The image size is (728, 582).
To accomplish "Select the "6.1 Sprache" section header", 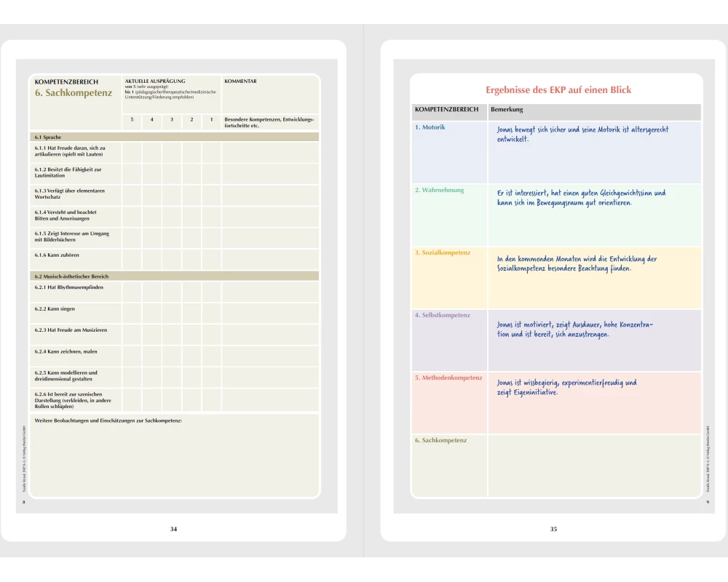I will tap(48, 137).
